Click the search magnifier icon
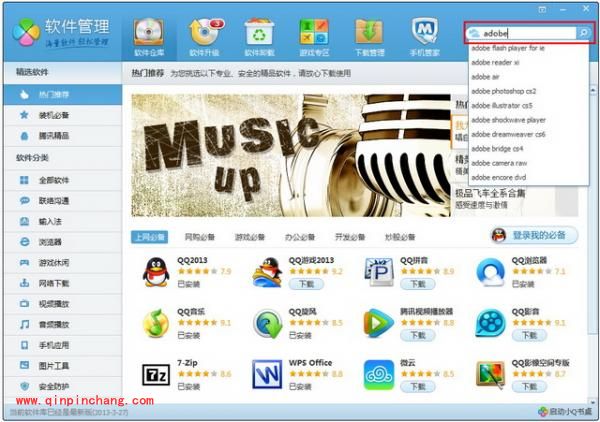Screen dimensions: 600x422 point(583,33)
